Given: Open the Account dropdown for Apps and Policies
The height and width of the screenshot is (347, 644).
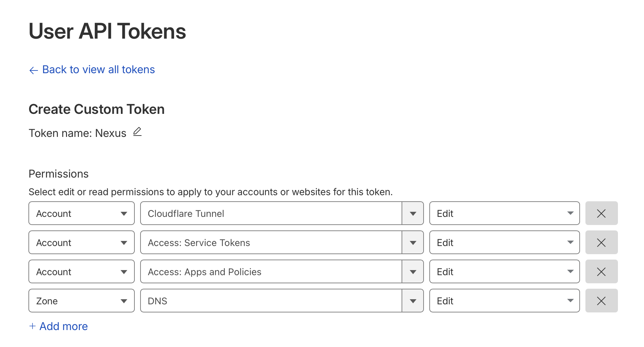Looking at the screenshot, I should 81,272.
